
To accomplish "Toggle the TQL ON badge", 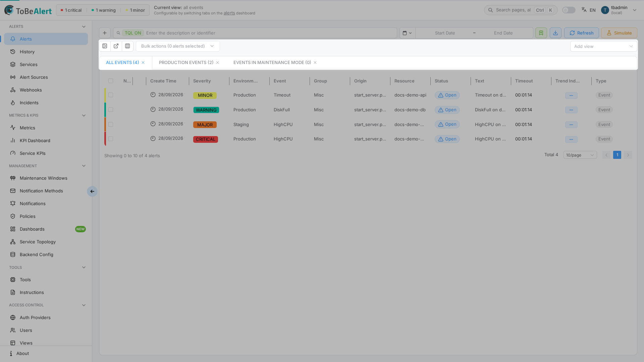I will click(x=133, y=33).
